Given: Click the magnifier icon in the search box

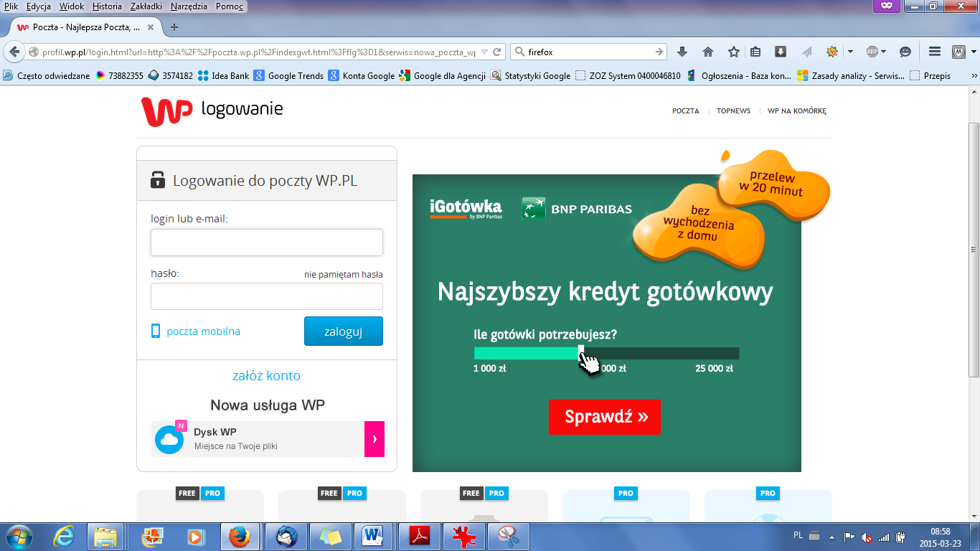Looking at the screenshot, I should pyautogui.click(x=520, y=52).
